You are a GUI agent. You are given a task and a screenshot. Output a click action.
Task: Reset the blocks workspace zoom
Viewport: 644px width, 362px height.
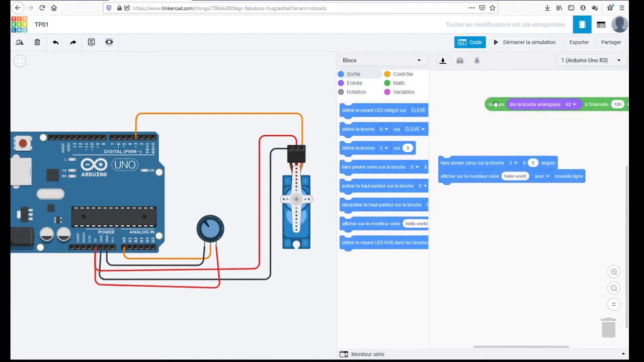coord(614,304)
